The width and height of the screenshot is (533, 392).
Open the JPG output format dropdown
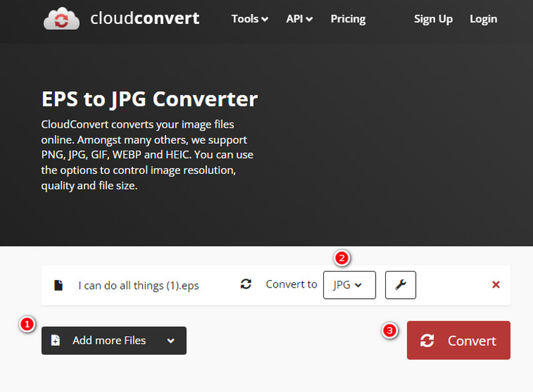point(349,284)
